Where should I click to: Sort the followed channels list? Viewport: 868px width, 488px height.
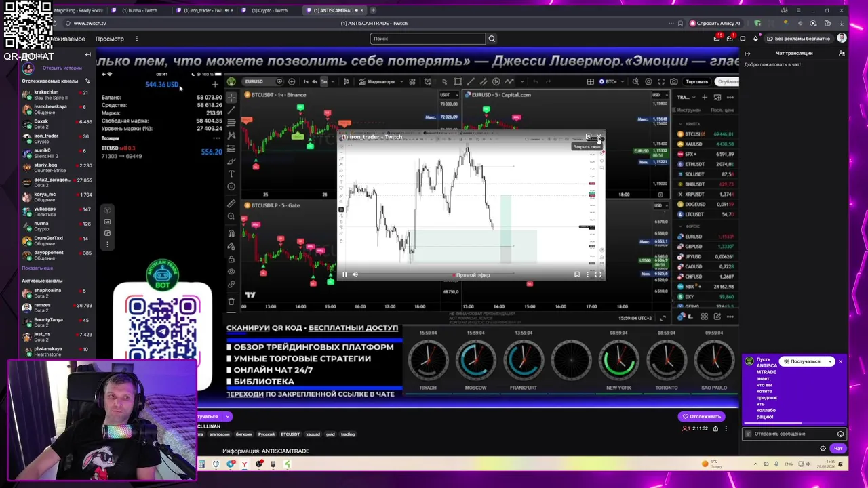(87, 81)
